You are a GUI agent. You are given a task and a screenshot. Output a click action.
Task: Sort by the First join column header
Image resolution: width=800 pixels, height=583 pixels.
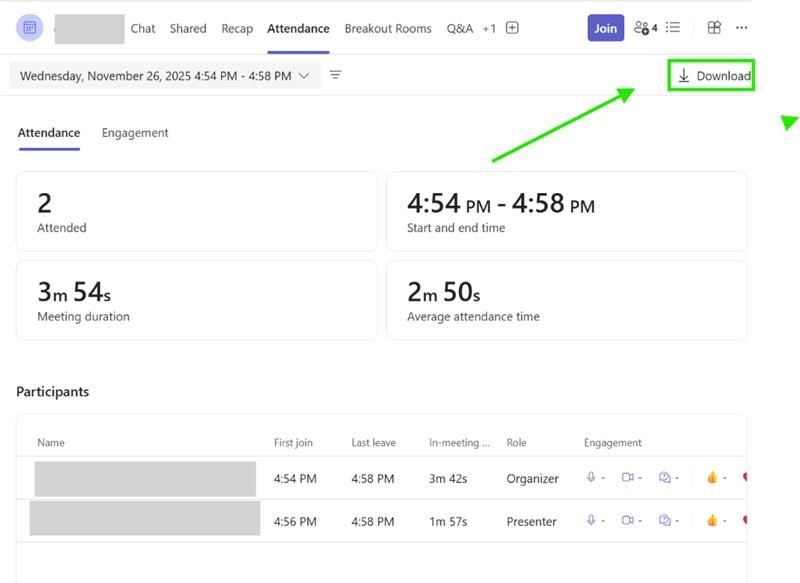click(293, 442)
